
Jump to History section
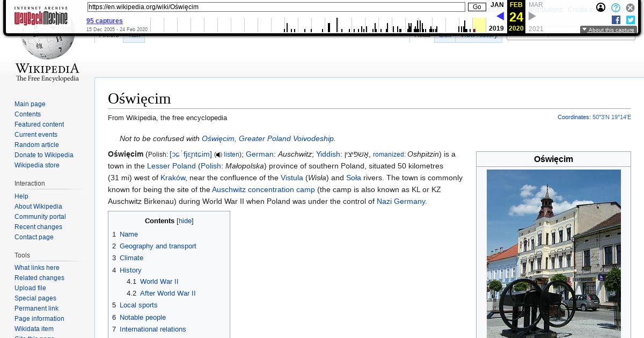[x=130, y=270]
